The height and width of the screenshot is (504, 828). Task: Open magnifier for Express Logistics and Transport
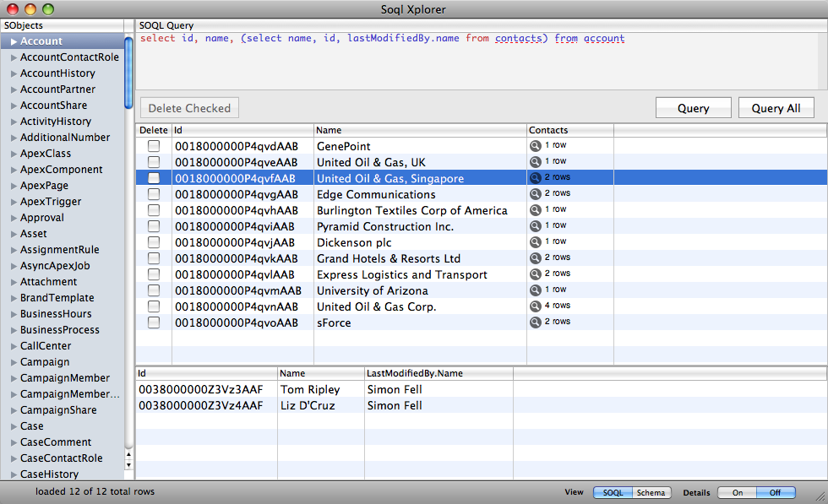pyautogui.click(x=536, y=274)
